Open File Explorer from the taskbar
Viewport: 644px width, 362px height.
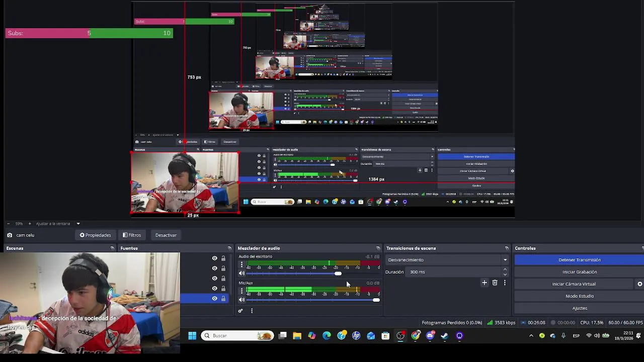[297, 336]
